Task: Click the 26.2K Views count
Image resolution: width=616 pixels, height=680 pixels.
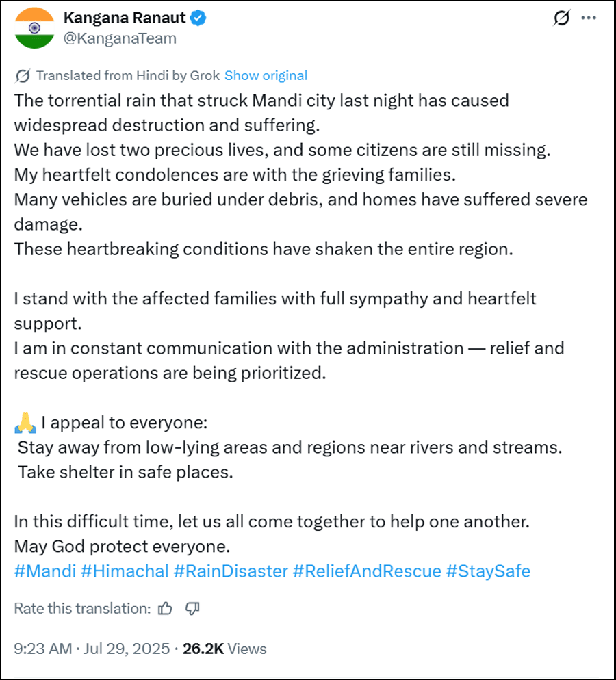Action: [x=224, y=649]
